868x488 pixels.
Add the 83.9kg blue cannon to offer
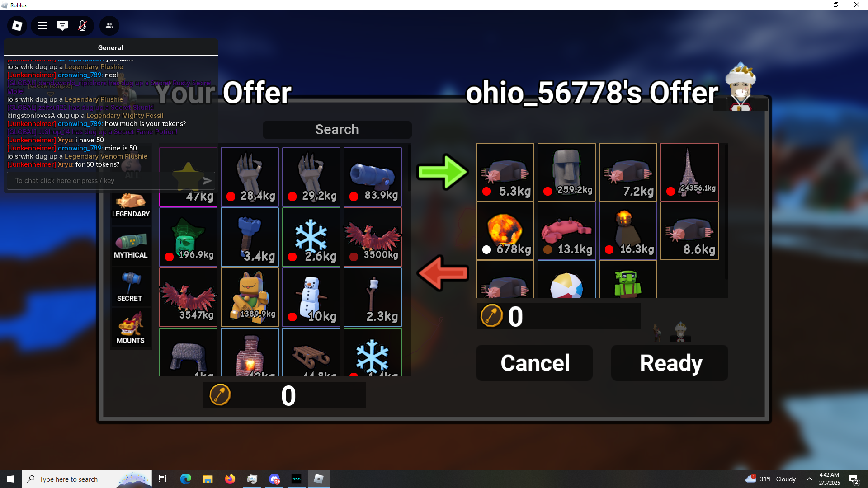click(x=373, y=177)
